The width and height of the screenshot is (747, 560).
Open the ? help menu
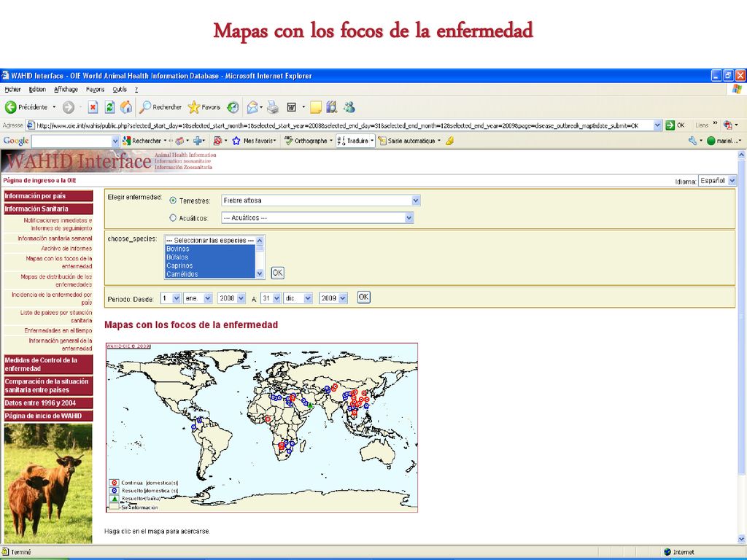[x=136, y=90]
